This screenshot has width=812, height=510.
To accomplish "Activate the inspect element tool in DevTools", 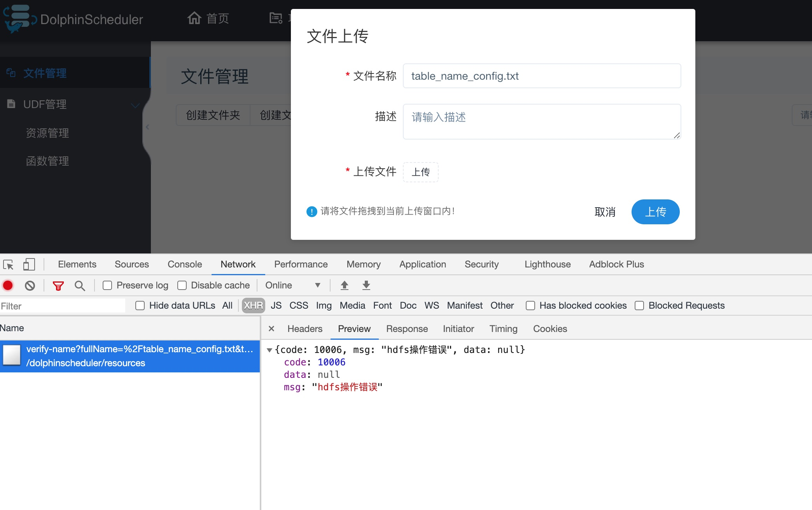I will coord(8,264).
